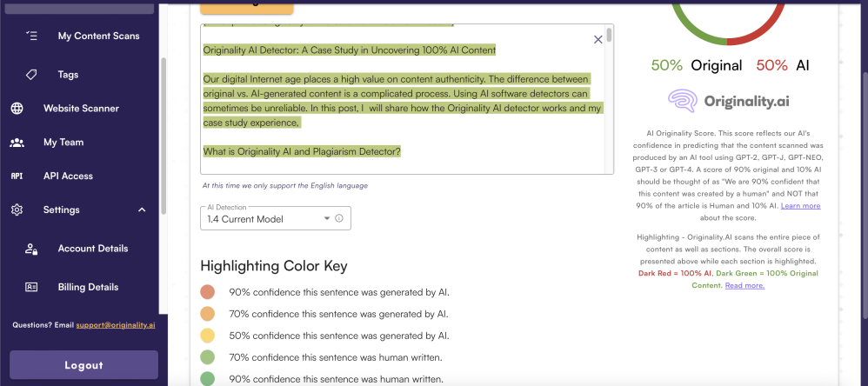Open the Tags menu item
The height and width of the screenshot is (386, 868).
[x=68, y=75]
